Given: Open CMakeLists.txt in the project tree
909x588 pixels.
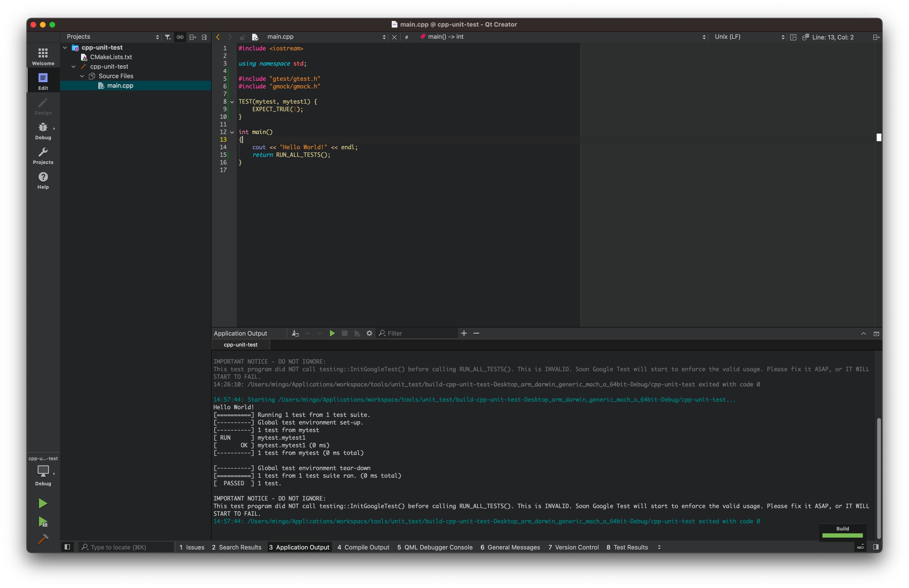Looking at the screenshot, I should (111, 57).
